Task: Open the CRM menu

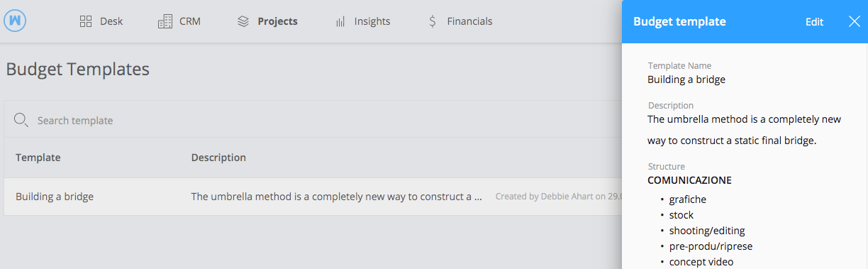Action: pos(179,21)
